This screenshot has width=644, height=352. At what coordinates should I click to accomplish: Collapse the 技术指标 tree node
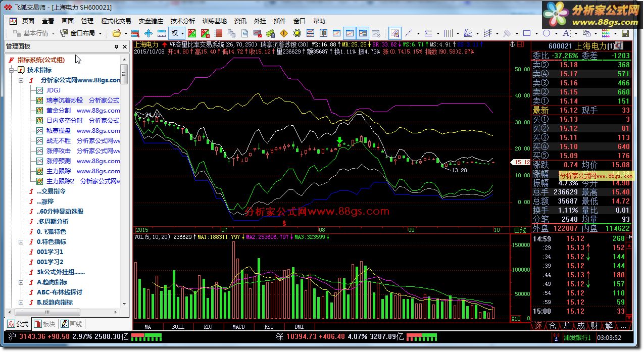click(x=12, y=70)
